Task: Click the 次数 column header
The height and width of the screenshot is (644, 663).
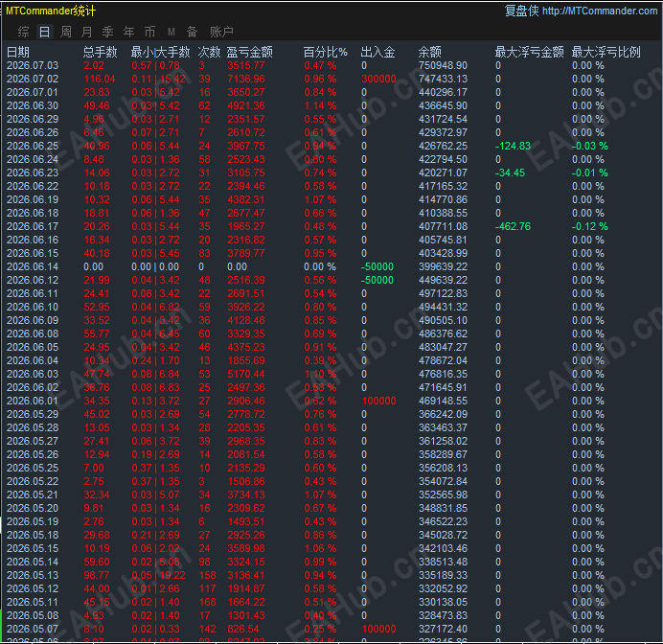Action: tap(209, 52)
